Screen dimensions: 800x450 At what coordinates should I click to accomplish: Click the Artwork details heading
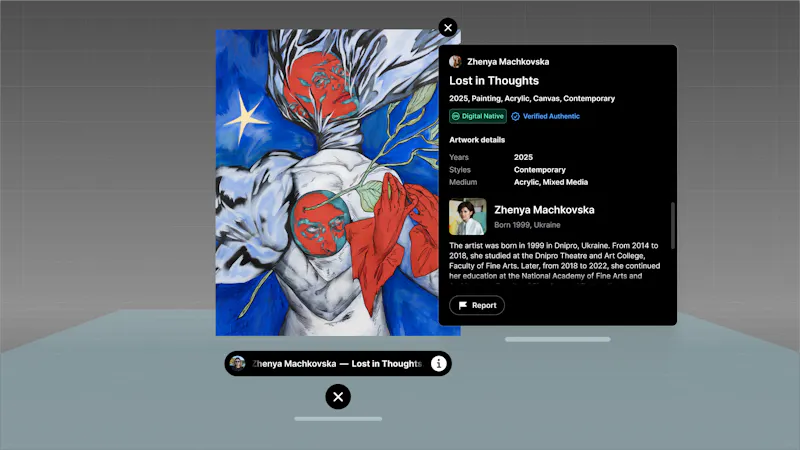click(x=477, y=140)
